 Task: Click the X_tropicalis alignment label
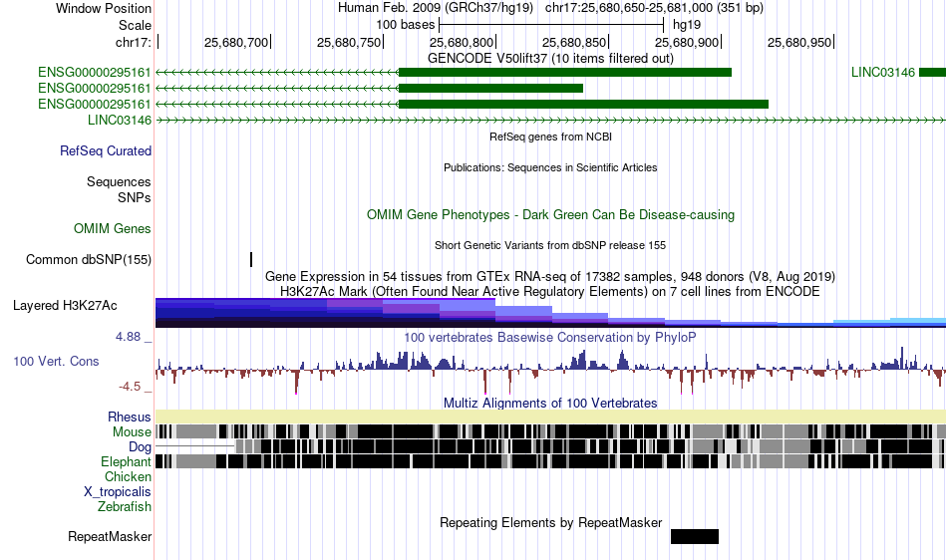[x=118, y=492]
